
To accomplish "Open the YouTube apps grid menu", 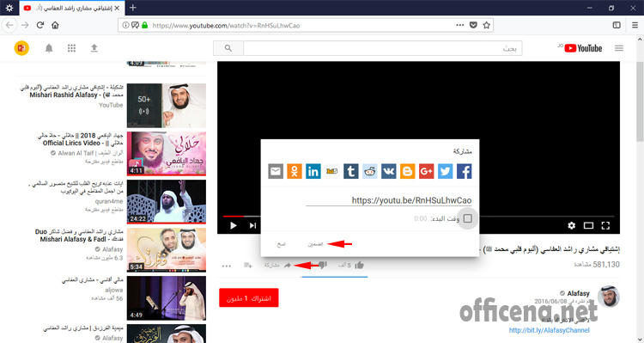I will pyautogui.click(x=71, y=48).
